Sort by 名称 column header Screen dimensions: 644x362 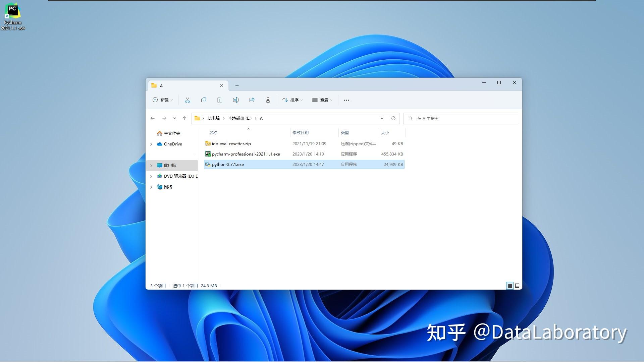click(213, 133)
